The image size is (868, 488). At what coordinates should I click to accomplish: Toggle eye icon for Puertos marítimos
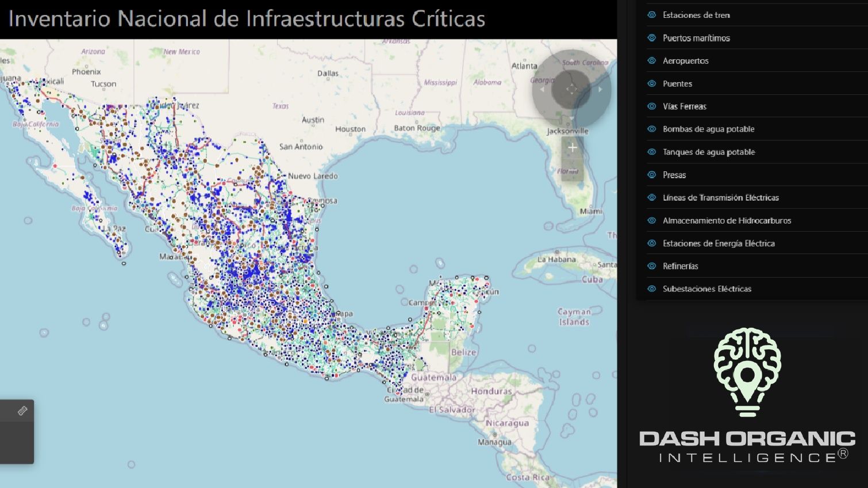pos(652,38)
